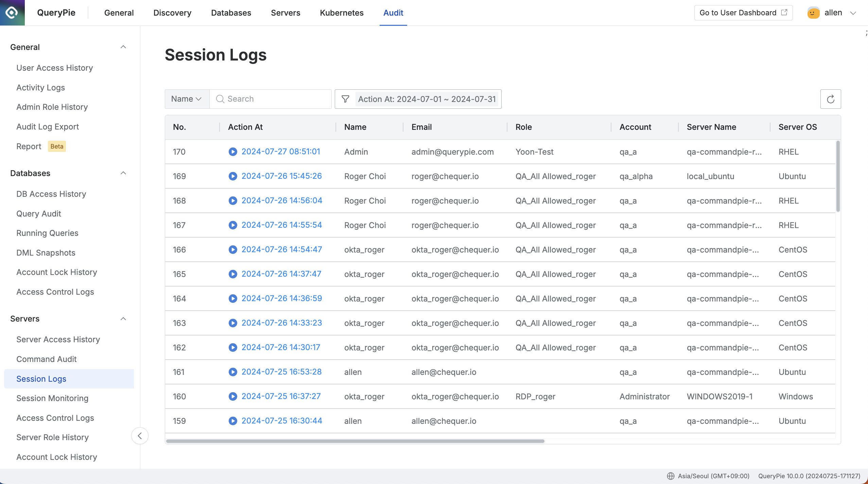
Task: Click Go to User Dashboard
Action: coord(743,13)
